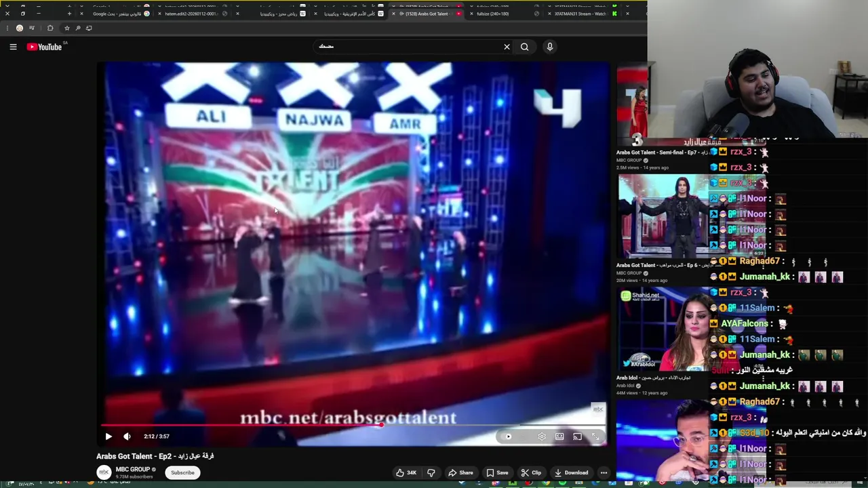
Task: Dislike the video with thumbs-down
Action: pos(431,472)
